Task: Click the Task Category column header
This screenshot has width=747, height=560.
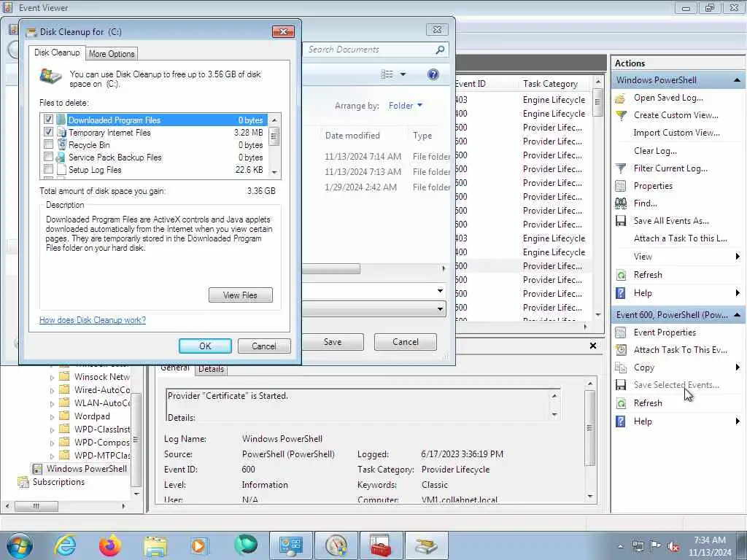Action: [551, 84]
